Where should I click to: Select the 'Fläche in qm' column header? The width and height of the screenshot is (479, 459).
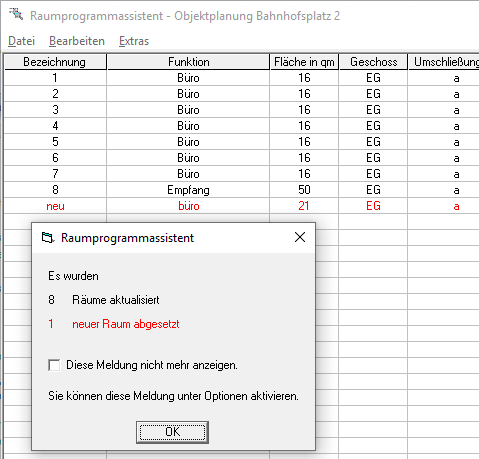click(304, 62)
